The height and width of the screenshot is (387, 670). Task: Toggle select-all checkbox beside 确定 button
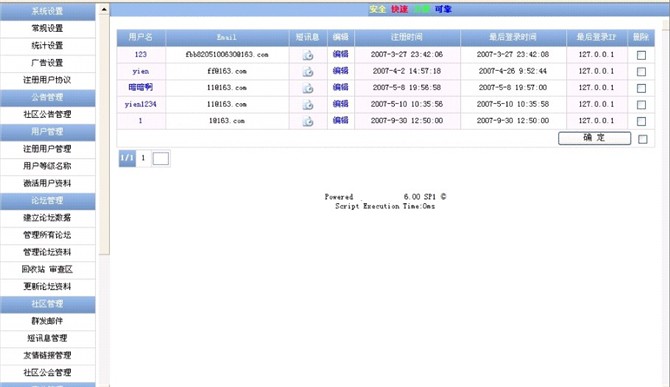(x=642, y=139)
